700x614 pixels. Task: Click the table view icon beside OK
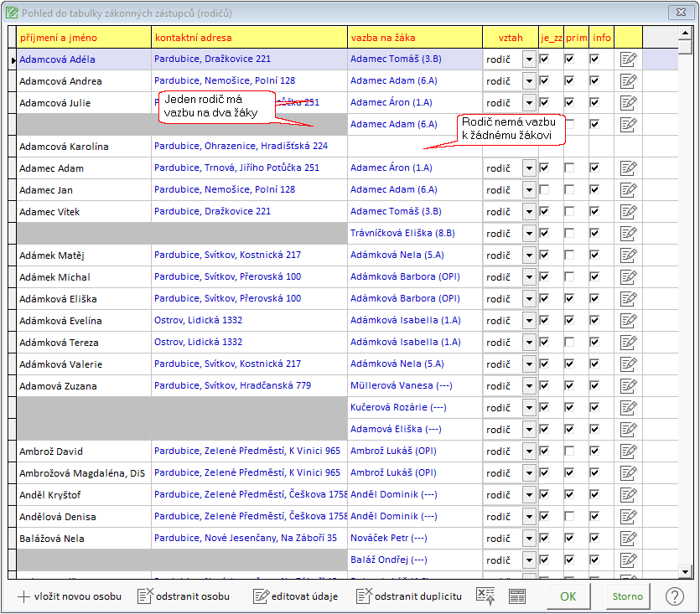pyautogui.click(x=517, y=596)
